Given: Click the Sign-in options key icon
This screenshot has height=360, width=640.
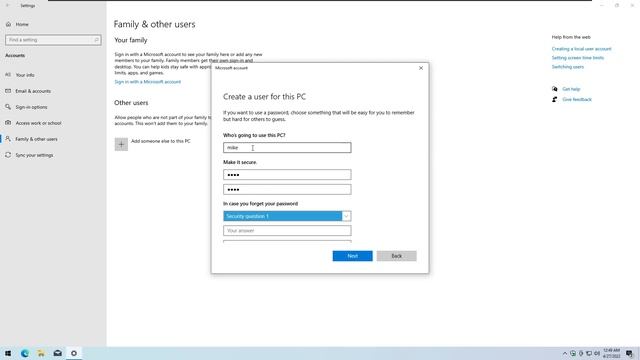Looking at the screenshot, I should pyautogui.click(x=8, y=107).
